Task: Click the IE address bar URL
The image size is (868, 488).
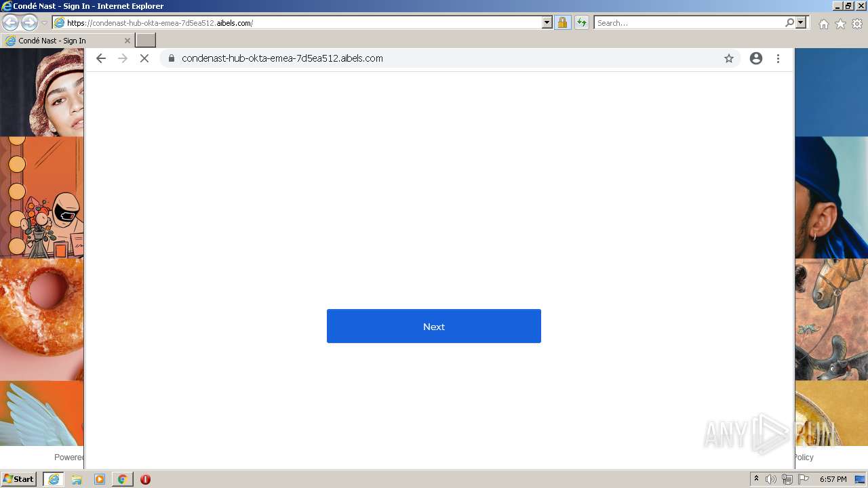Action: click(160, 23)
